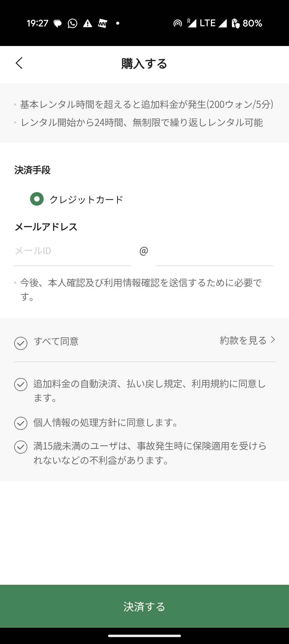Expand 約款を見る chevron arrow
This screenshot has width=289, height=644.
pos(273,340)
